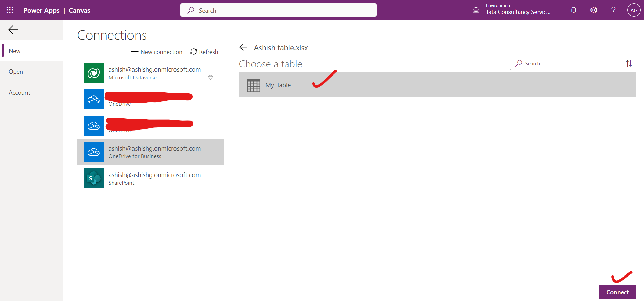Click the sort tables icon
The height and width of the screenshot is (301, 644).
[629, 63]
